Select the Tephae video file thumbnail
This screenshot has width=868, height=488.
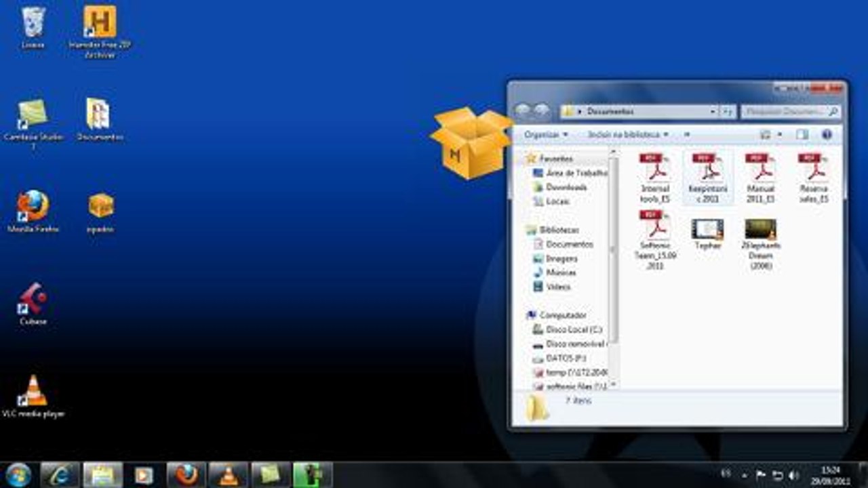click(x=708, y=234)
